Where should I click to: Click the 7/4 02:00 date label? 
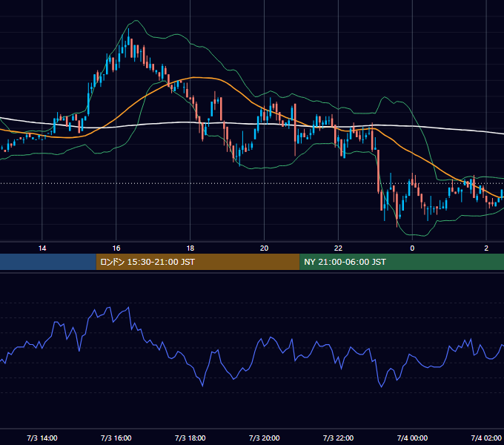click(486, 438)
